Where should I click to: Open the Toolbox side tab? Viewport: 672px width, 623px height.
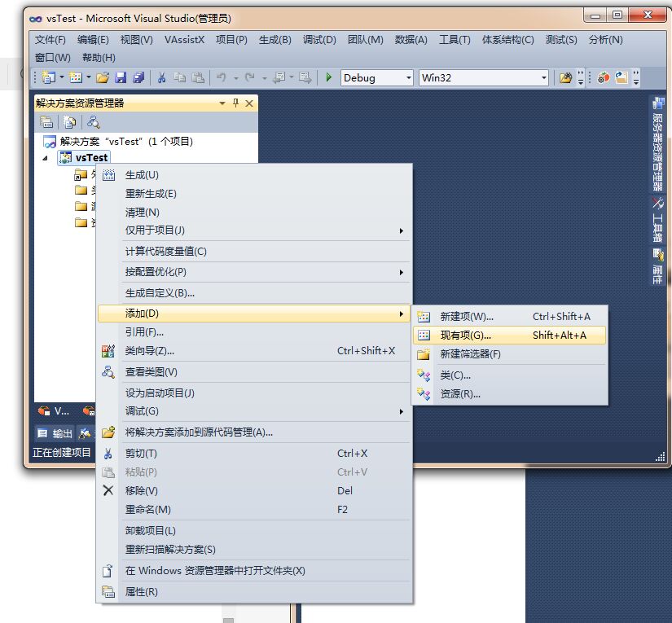657,220
